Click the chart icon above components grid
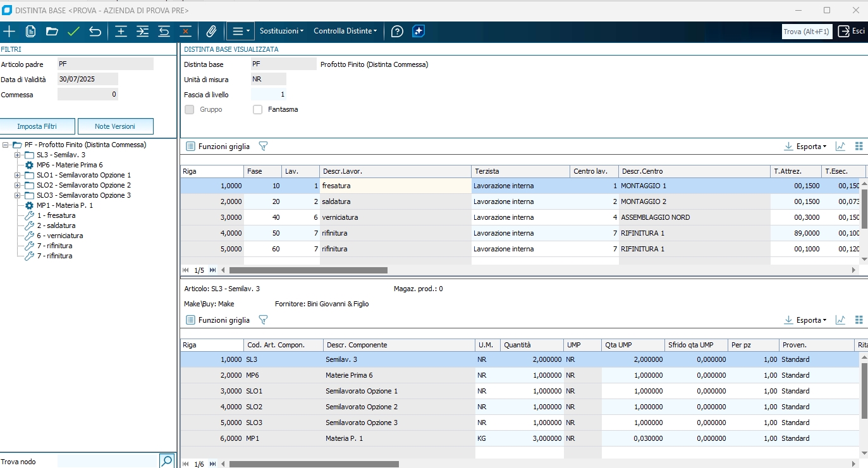 click(x=840, y=320)
